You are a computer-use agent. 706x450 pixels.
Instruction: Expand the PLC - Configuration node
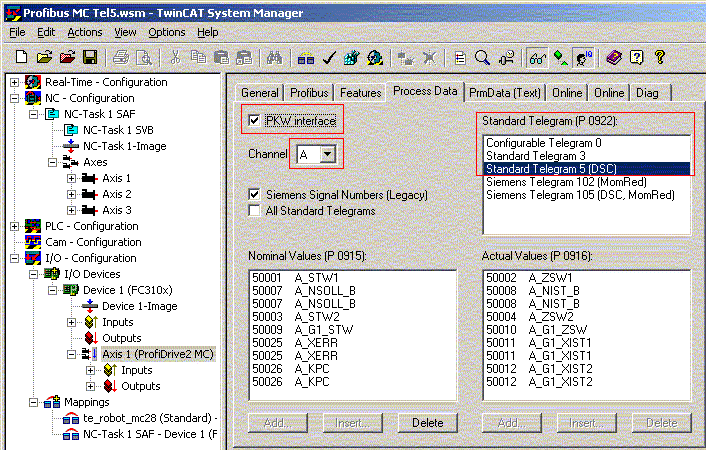[14, 226]
